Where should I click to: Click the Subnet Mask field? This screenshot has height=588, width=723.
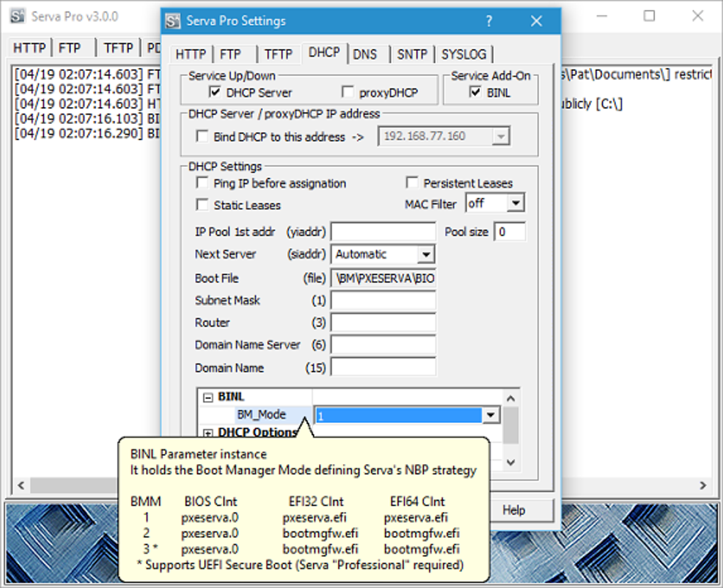point(383,300)
